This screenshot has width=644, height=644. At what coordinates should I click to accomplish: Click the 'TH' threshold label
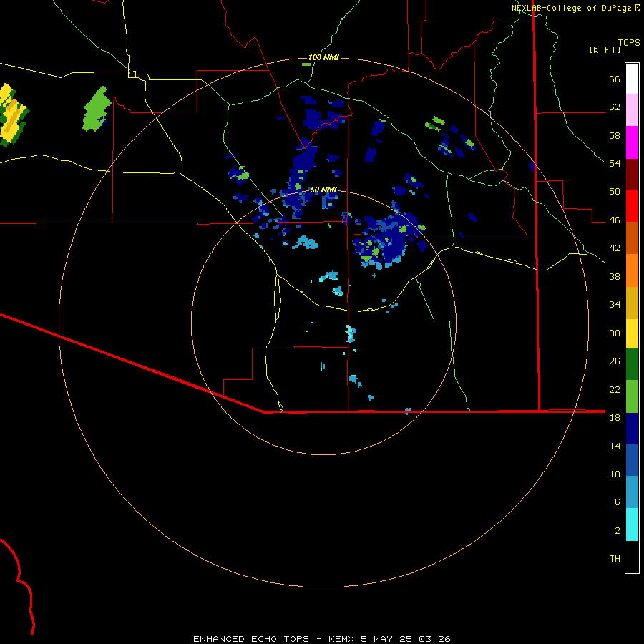tap(615, 559)
